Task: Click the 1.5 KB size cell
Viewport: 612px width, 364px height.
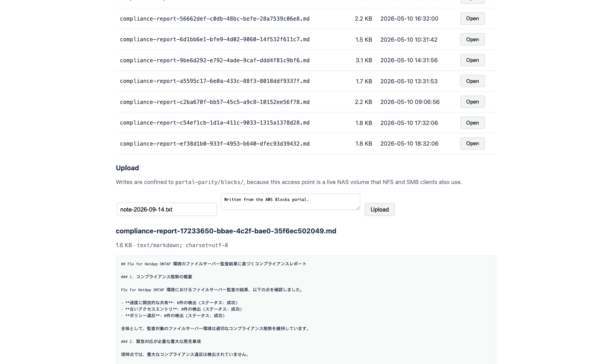Action: [x=363, y=40]
